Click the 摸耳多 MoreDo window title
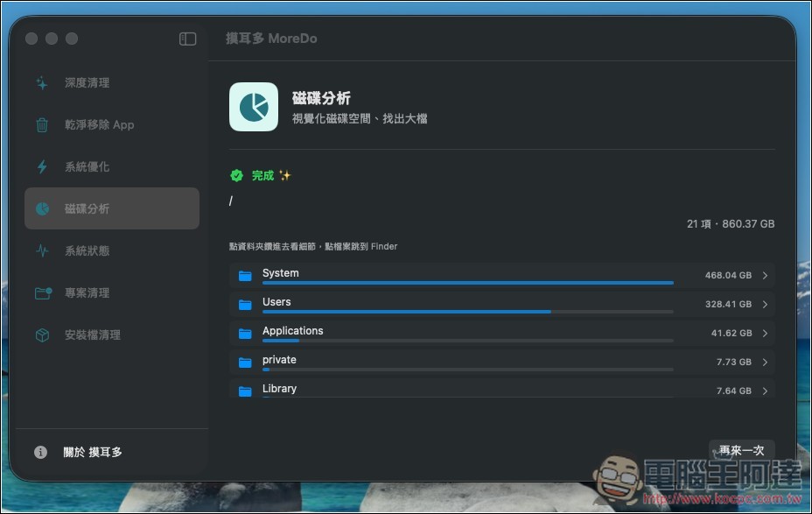 271,39
